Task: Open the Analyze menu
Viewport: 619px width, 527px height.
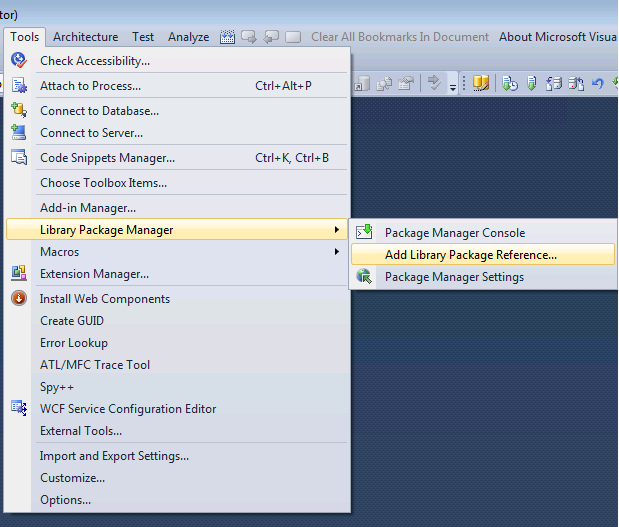Action: tap(188, 37)
